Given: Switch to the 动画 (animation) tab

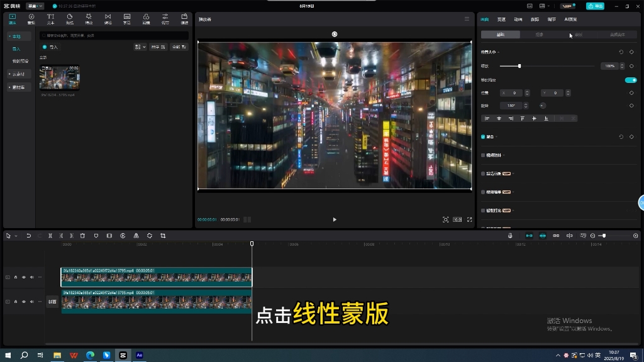Looking at the screenshot, I should point(518,19).
